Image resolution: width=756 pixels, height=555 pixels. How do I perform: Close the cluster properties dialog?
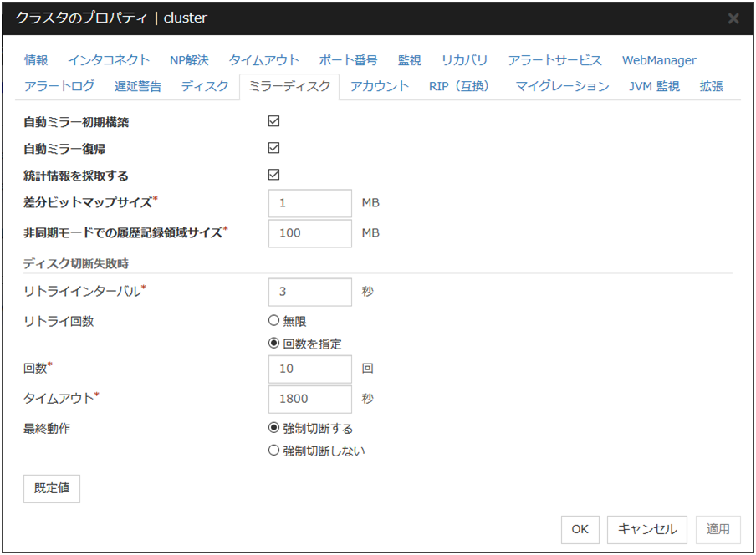733,18
